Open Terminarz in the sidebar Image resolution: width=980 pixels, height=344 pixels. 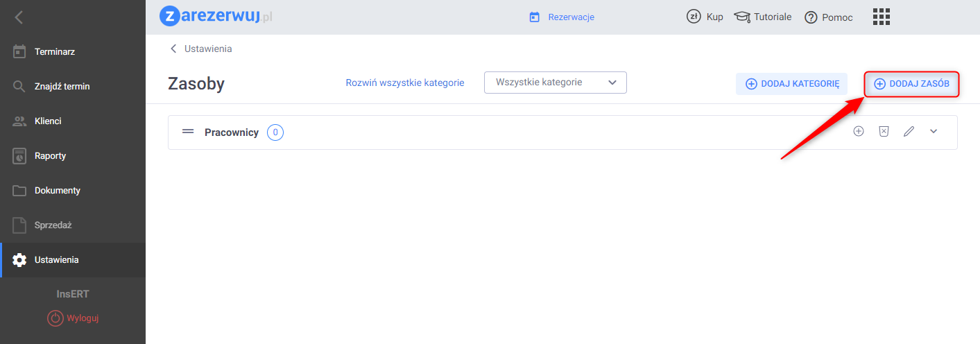pyautogui.click(x=73, y=51)
